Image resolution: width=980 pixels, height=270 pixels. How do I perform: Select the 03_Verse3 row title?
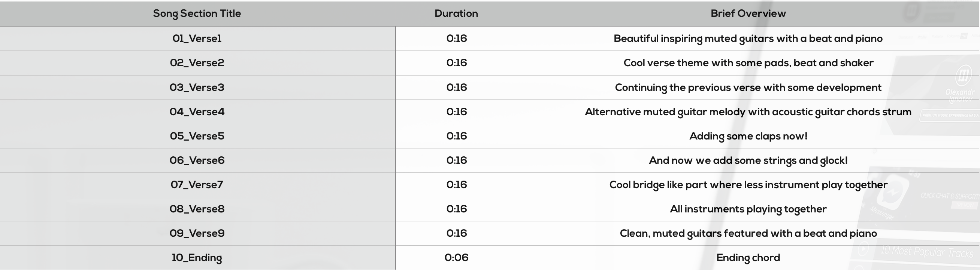pyautogui.click(x=197, y=88)
